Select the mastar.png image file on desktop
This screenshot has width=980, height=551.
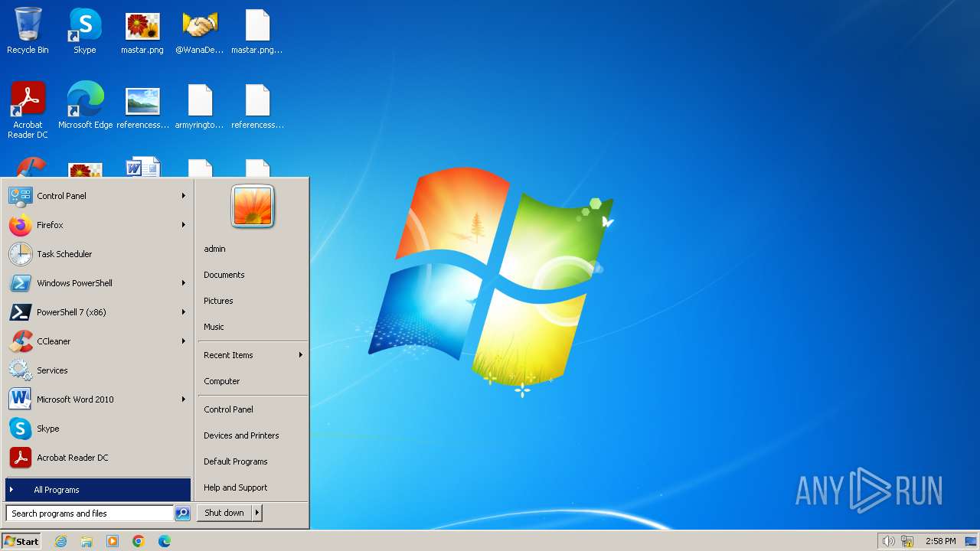(142, 31)
